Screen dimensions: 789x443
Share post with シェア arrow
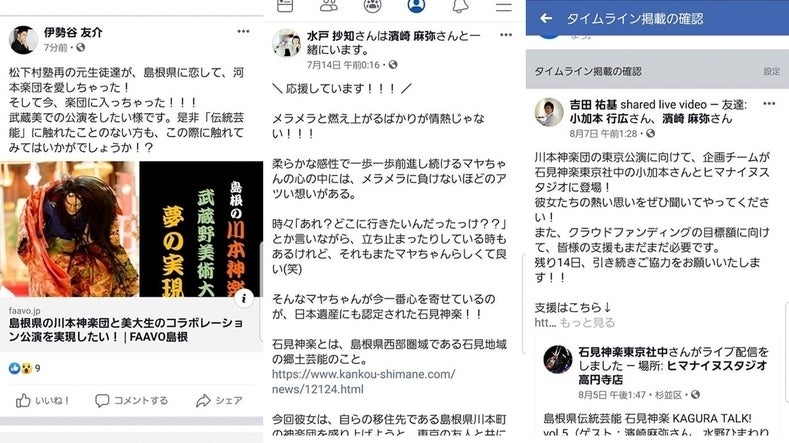tap(203, 401)
